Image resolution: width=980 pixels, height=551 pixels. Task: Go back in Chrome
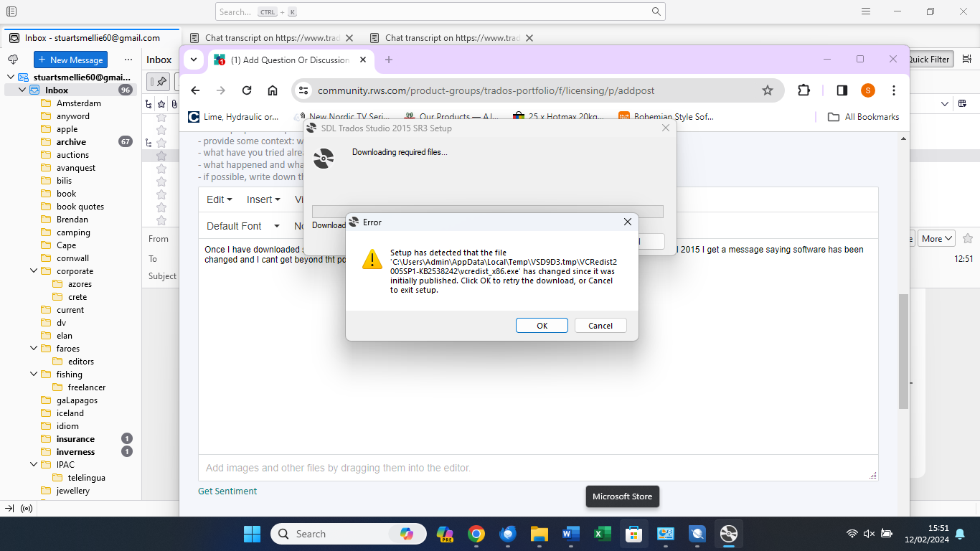[195, 90]
